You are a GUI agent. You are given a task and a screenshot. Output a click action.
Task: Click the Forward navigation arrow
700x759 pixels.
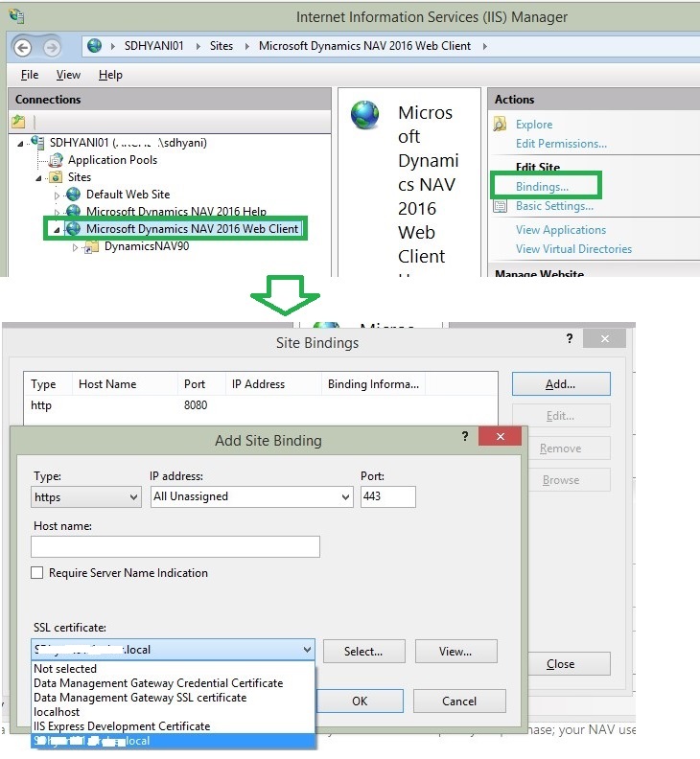click(x=52, y=48)
